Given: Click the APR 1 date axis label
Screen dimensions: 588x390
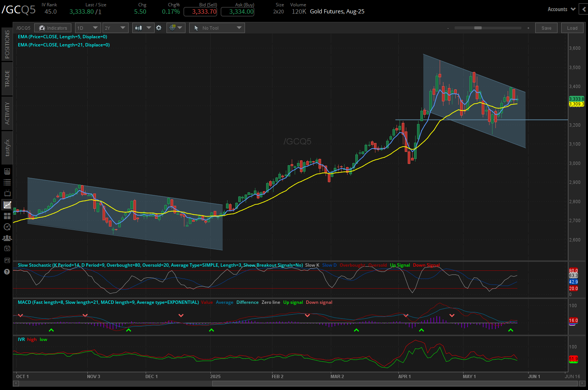Looking at the screenshot, I should [x=404, y=377].
